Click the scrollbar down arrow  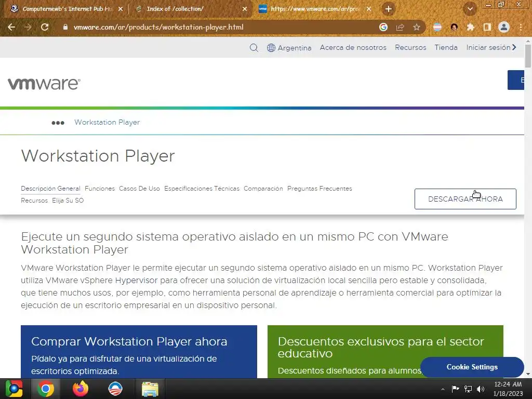(x=528, y=374)
